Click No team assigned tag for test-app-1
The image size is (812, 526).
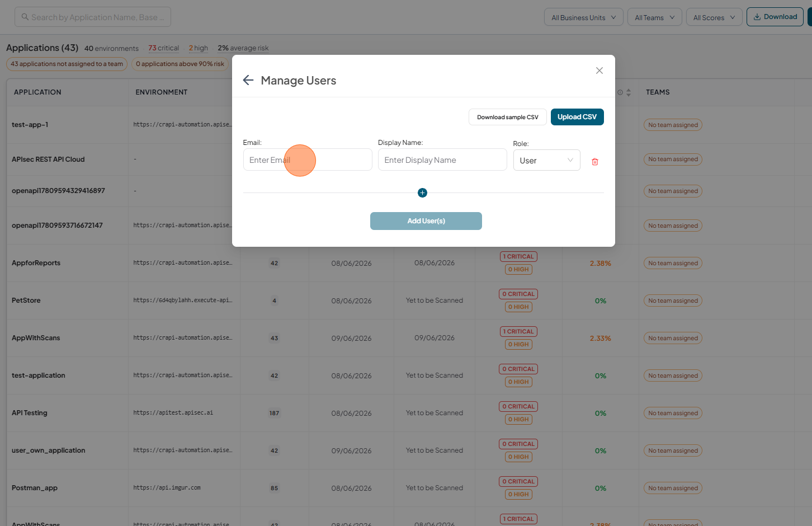click(x=673, y=125)
